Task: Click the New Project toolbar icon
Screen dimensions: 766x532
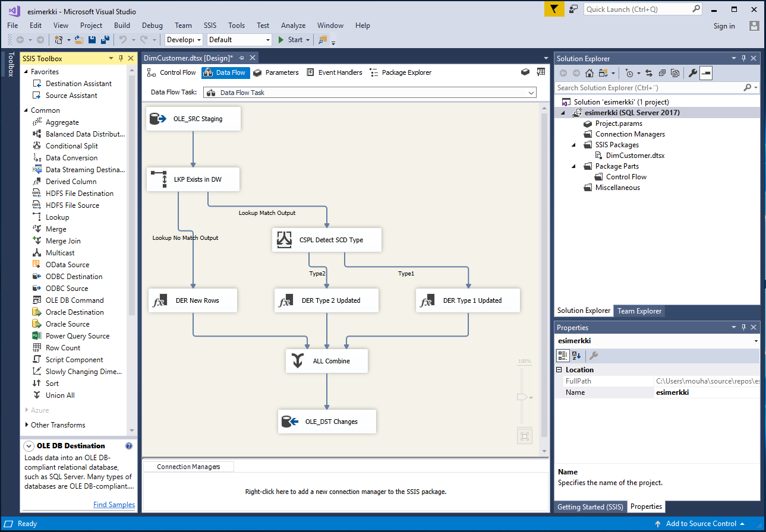Action: (x=59, y=40)
